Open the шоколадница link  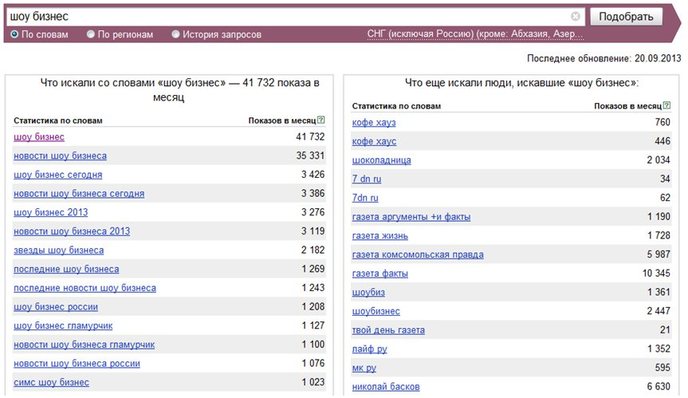[382, 160]
